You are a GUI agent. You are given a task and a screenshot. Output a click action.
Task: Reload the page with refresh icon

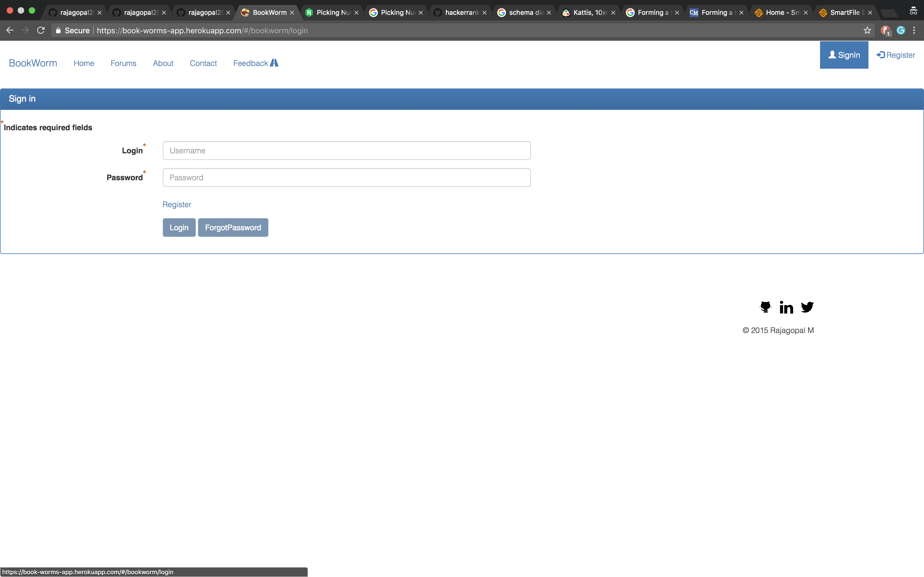[x=41, y=30]
